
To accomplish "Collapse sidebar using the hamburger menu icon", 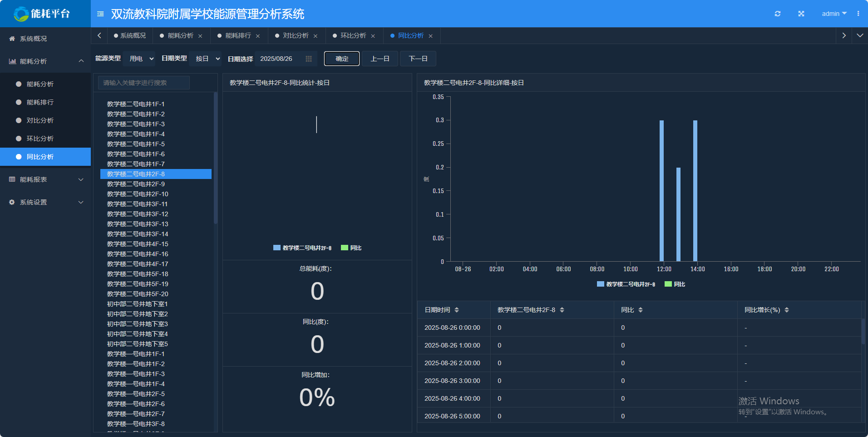I will (100, 14).
